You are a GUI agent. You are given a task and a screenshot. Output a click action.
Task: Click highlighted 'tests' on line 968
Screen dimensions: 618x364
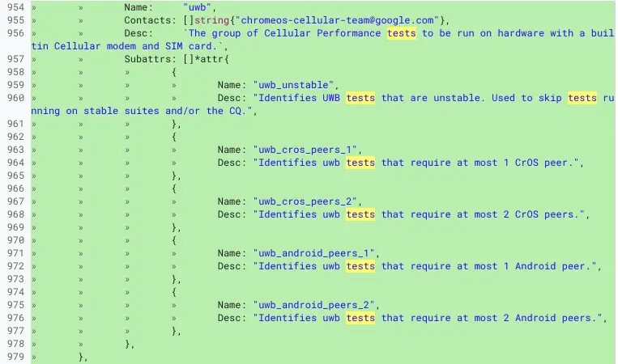click(360, 214)
